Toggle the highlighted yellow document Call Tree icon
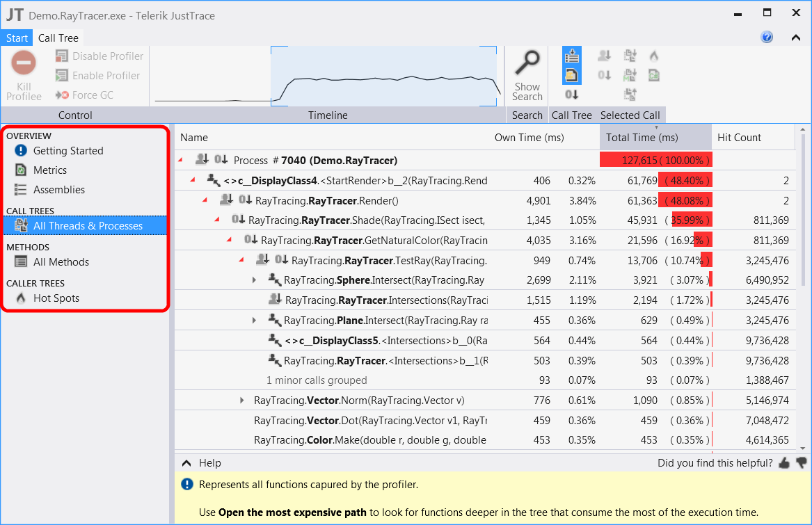The image size is (812, 525). [x=572, y=75]
